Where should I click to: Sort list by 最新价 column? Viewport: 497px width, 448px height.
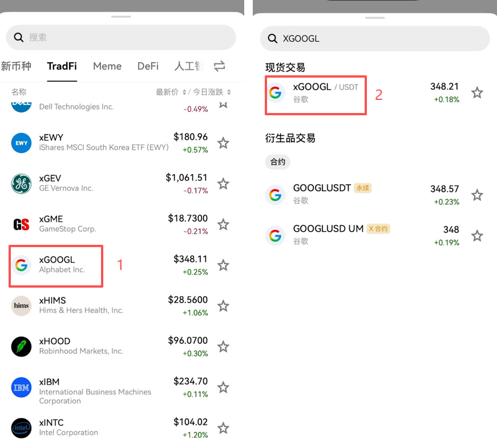point(171,92)
